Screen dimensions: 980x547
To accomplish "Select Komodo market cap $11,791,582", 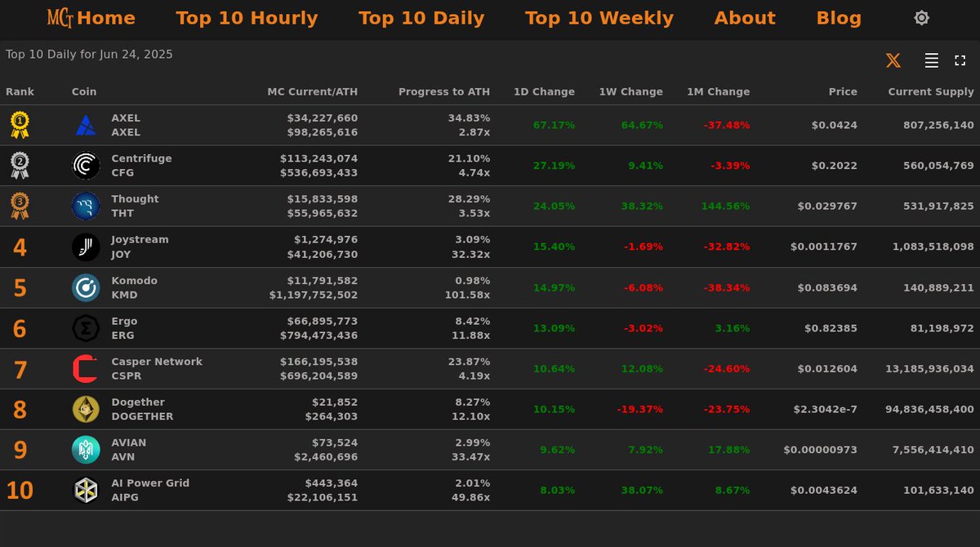I will click(x=326, y=281).
